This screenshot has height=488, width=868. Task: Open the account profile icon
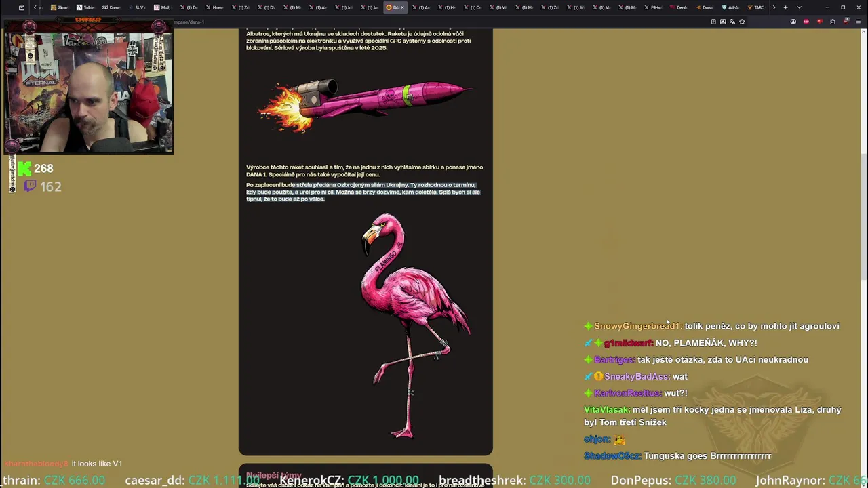tap(793, 22)
